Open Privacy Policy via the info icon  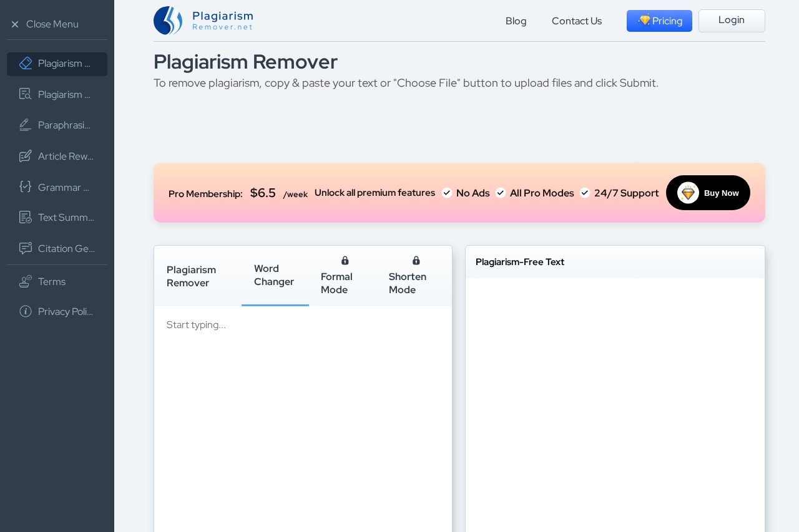pos(26,311)
